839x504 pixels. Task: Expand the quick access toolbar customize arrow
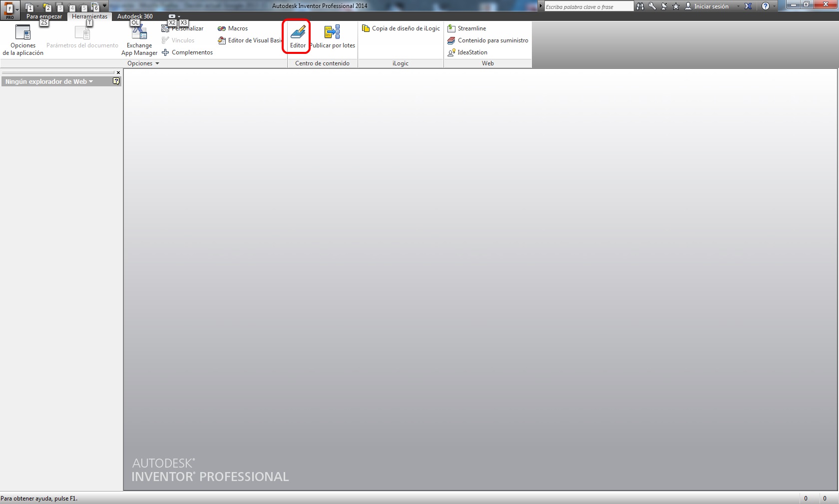105,6
